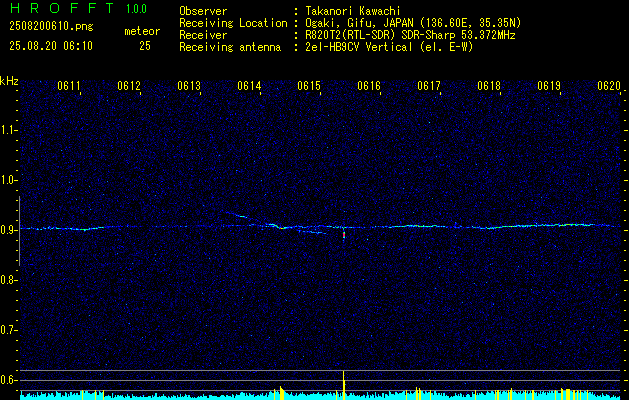Click time marker 0619
This screenshot has height=400, width=629.
pos(548,86)
